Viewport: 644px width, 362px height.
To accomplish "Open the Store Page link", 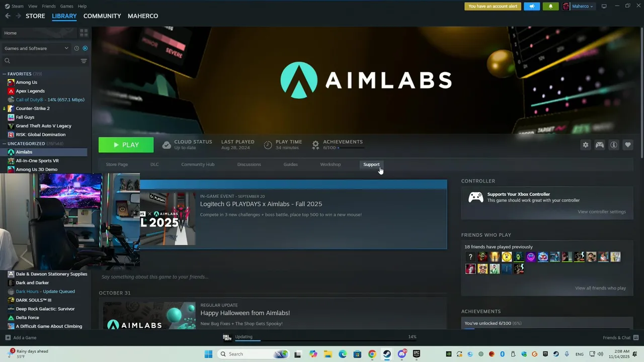I will pos(117,164).
